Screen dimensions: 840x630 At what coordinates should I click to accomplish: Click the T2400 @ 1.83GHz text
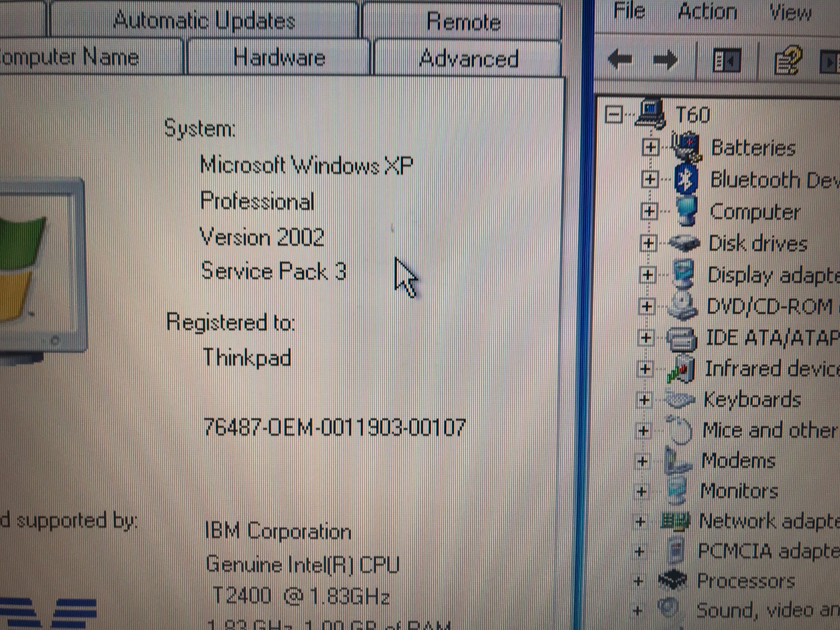click(x=301, y=596)
